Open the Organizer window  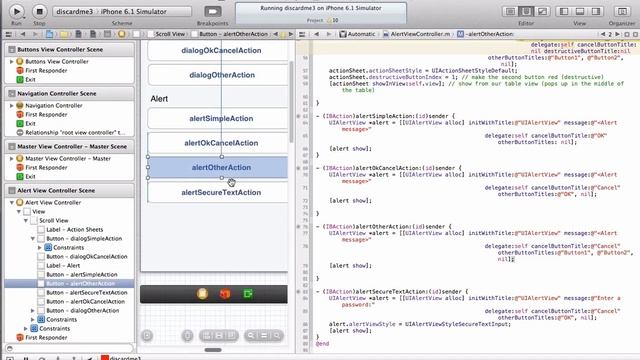pos(622,11)
